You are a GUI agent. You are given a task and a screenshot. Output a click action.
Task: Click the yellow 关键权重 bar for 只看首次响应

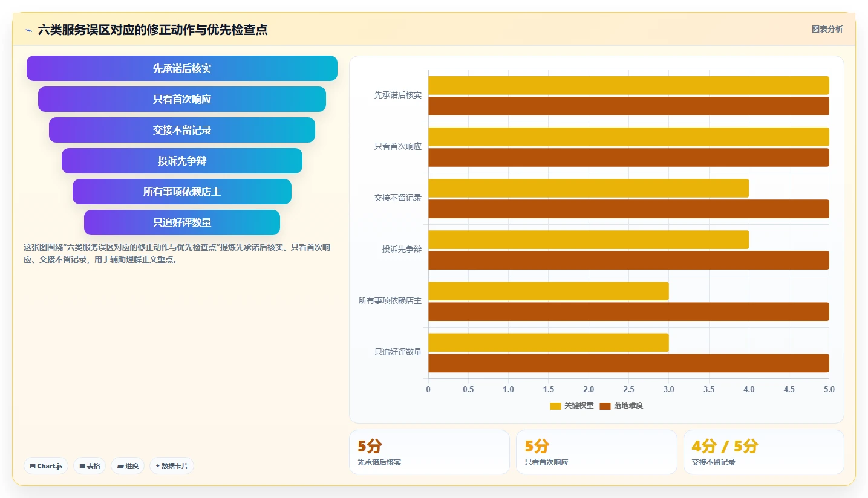[628, 137]
